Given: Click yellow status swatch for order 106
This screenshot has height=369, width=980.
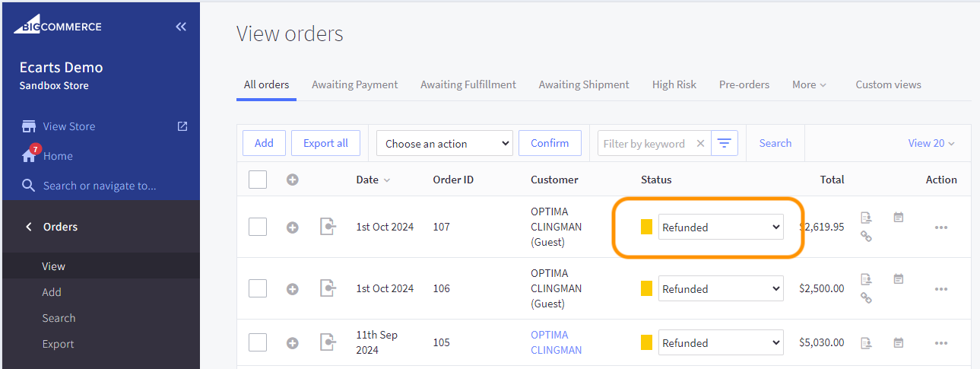Looking at the screenshot, I should 647,288.
